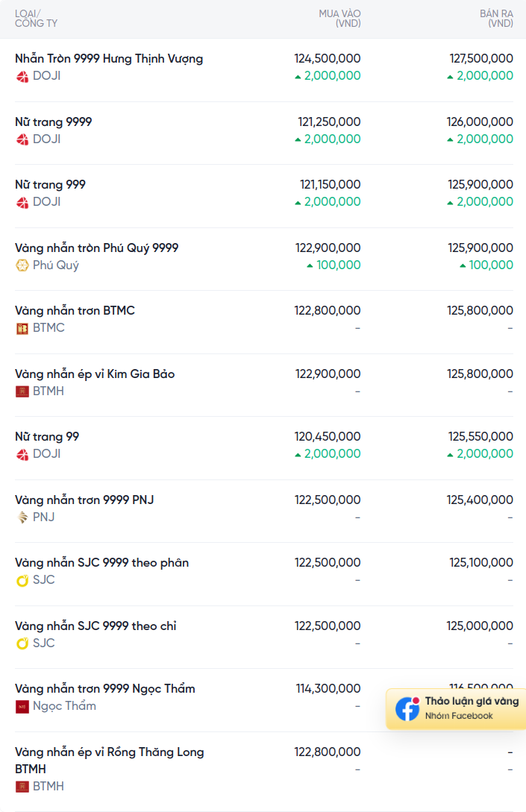This screenshot has width=526, height=812.
Task: Click the BTMC company logo icon
Action: [22, 328]
